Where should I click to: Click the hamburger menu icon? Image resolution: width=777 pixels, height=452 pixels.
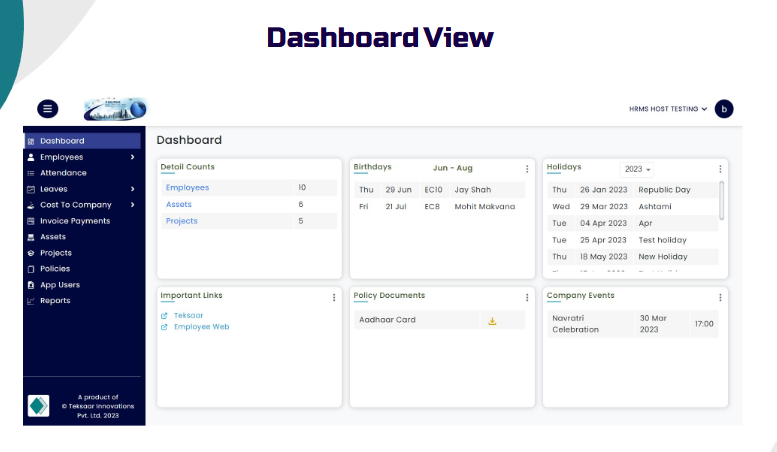[x=48, y=109]
